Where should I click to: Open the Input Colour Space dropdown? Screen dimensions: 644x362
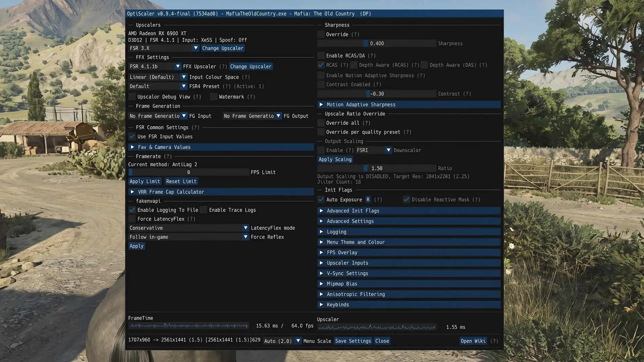(x=158, y=77)
